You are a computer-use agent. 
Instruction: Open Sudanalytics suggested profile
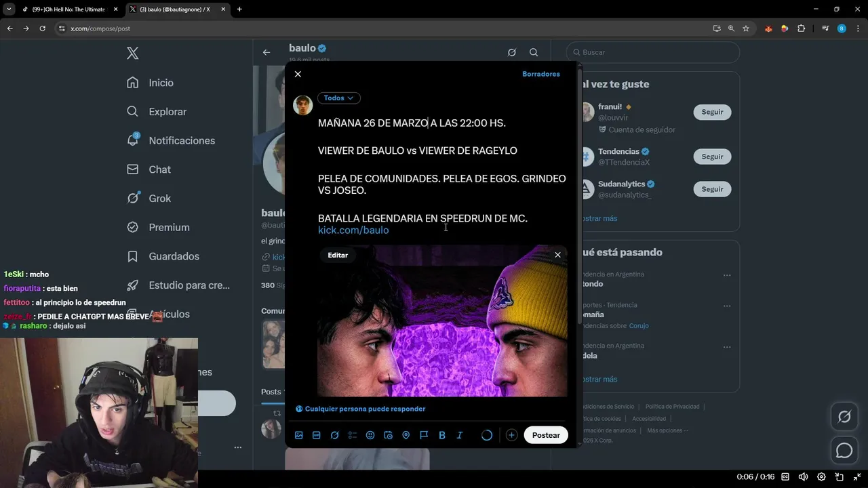[621, 184]
